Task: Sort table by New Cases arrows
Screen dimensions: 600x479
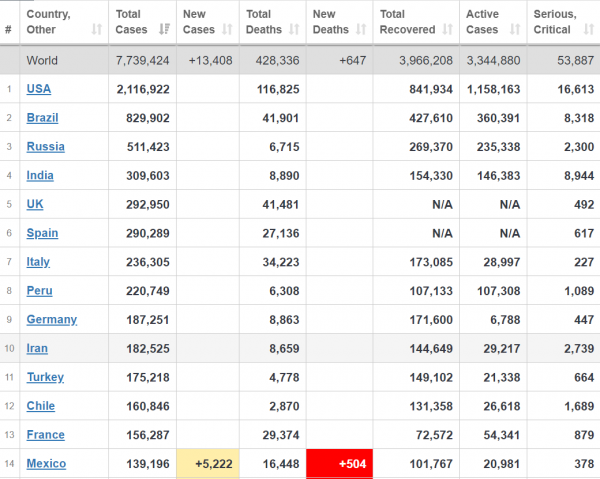Action: pyautogui.click(x=227, y=29)
